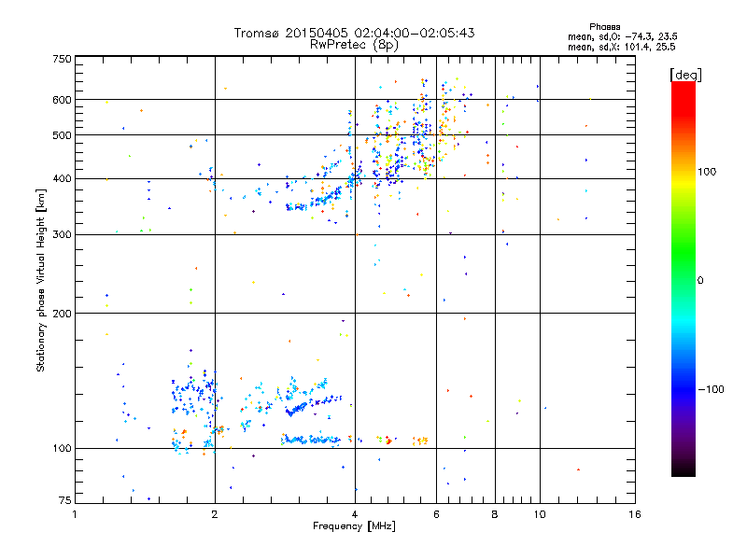Click the y-axis label "75"
Screen dimensions: 747x560
65,500
